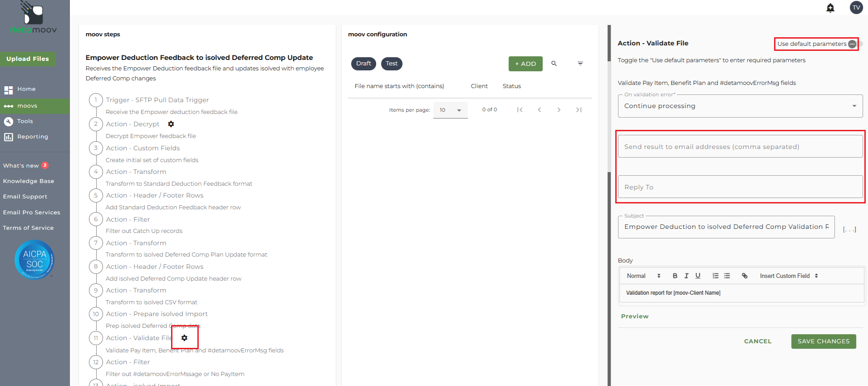Select moovs in the sidebar

click(x=35, y=106)
